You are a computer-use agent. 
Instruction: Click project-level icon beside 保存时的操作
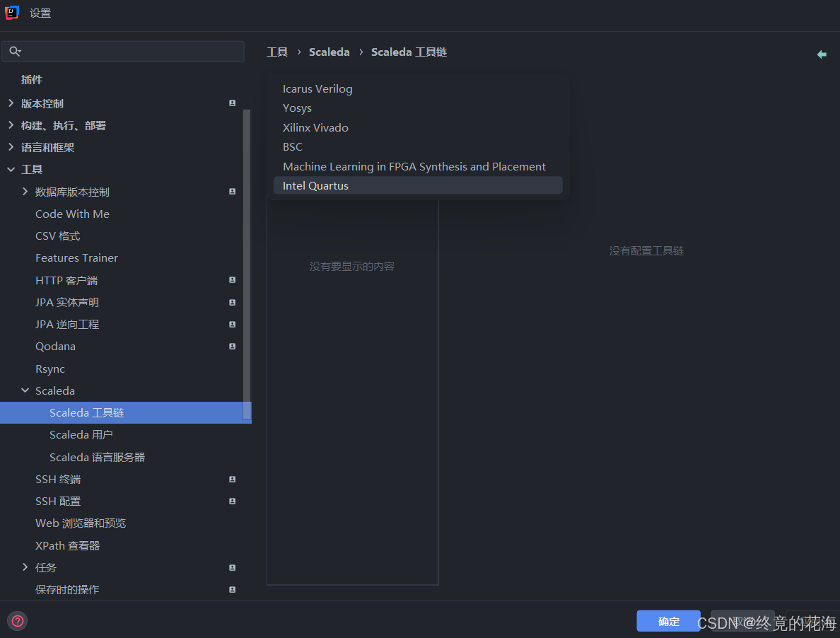tap(233, 589)
